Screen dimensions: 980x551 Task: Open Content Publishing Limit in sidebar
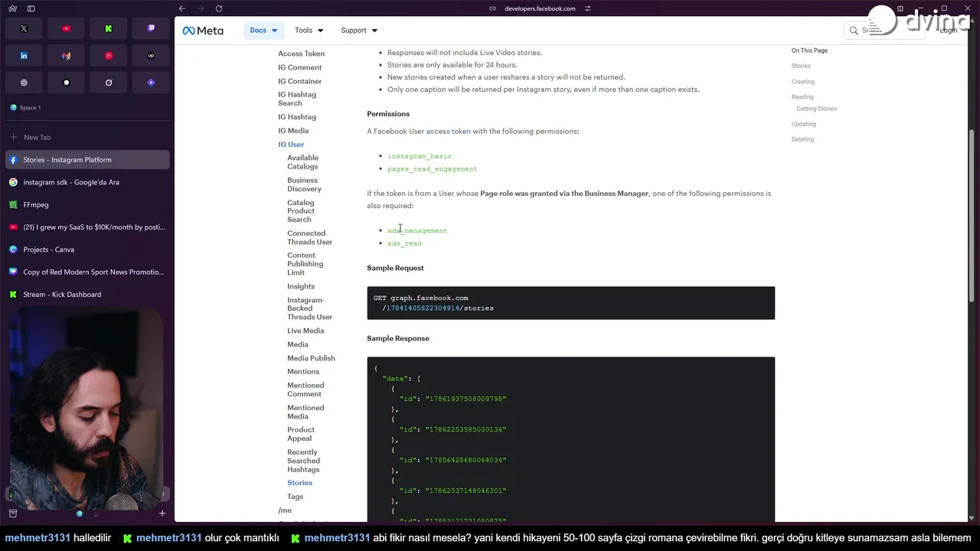click(x=305, y=264)
